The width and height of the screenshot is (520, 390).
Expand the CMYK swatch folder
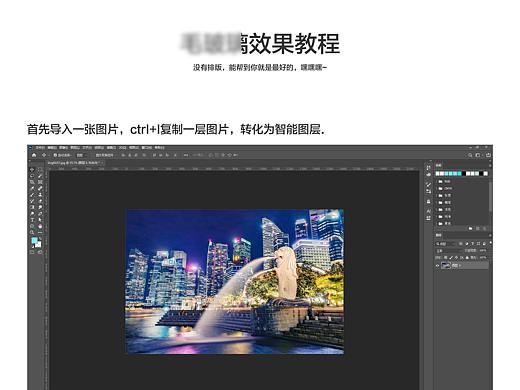tap(437, 188)
